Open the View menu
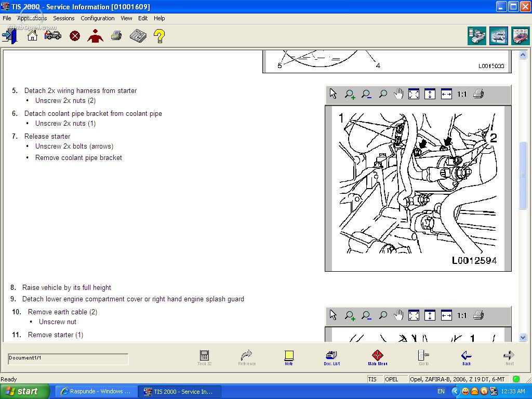The height and width of the screenshot is (399, 532). (x=126, y=18)
